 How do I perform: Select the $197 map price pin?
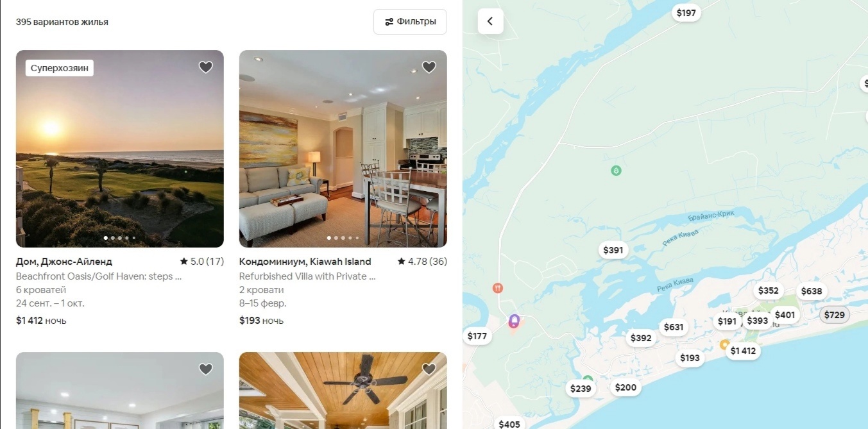(686, 13)
